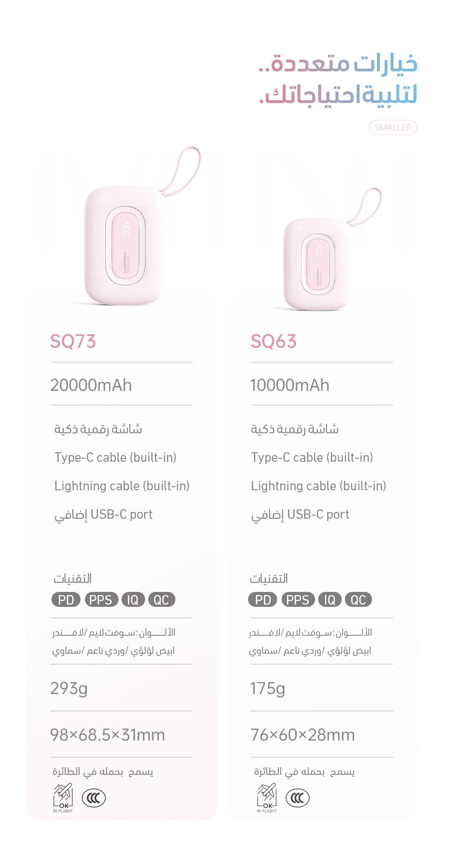Viewport: 452px width, 868px height.
Task: Click the CCC certification mark under SQ73
Action: pos(94,798)
